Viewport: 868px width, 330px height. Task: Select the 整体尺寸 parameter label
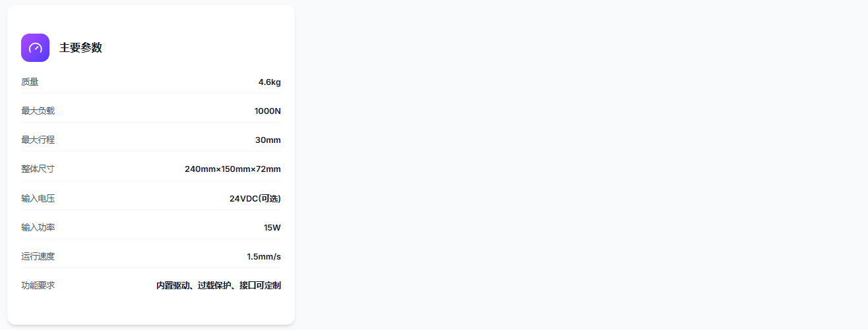[x=38, y=169]
